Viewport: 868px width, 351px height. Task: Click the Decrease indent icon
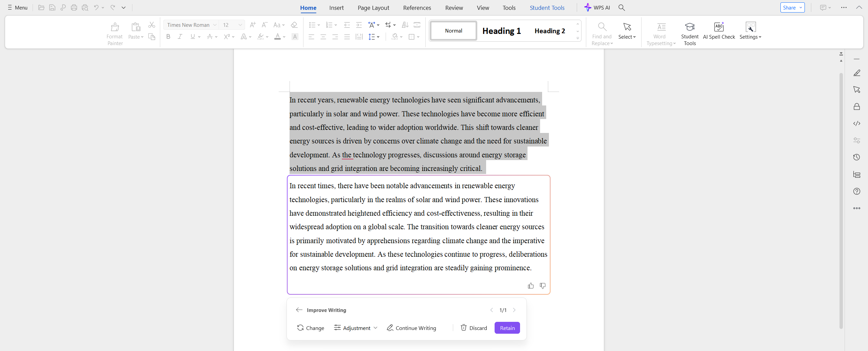347,25
